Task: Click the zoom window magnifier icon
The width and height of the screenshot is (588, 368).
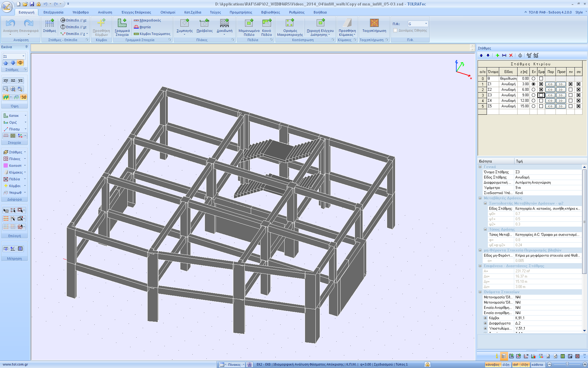Action: point(6,89)
